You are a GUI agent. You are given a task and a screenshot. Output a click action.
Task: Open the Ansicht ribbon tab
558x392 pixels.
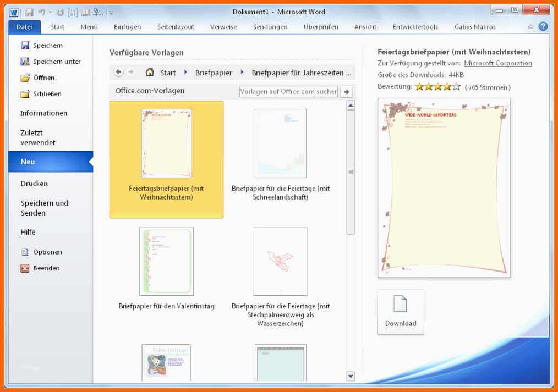click(365, 27)
